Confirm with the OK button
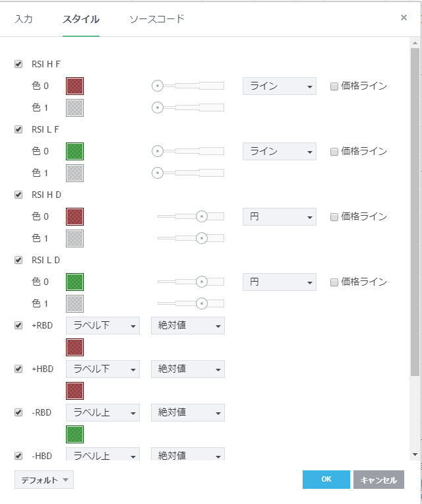 tap(326, 480)
